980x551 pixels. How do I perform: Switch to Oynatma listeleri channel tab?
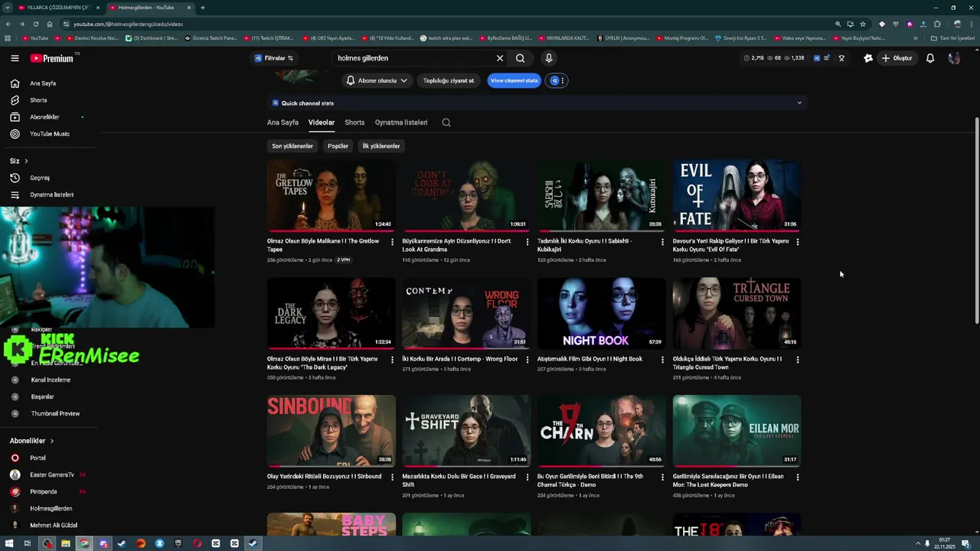coord(401,122)
